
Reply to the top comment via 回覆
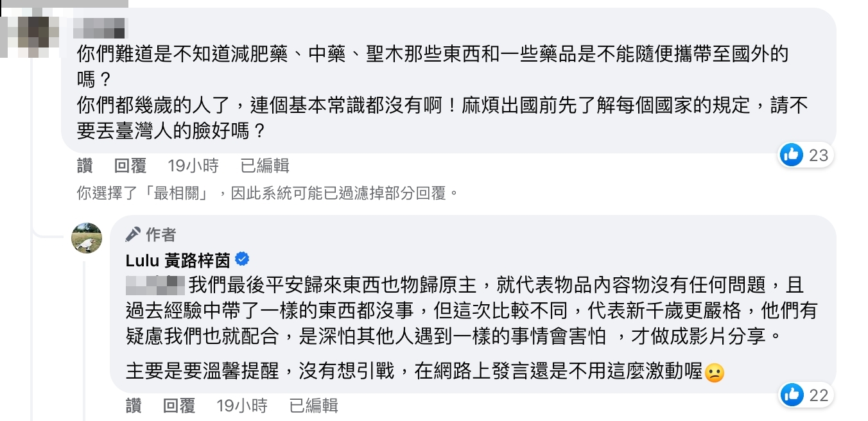130,166
